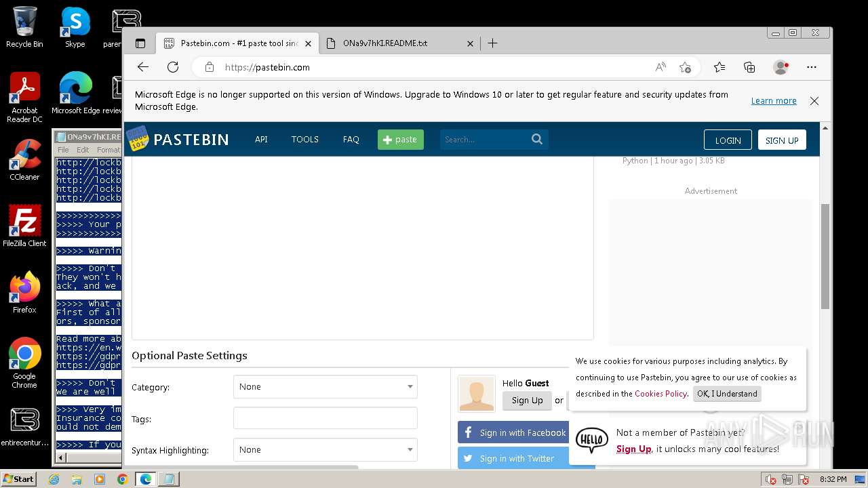This screenshot has width=868, height=488.
Task: Open the Firefox desktop icon
Action: (x=24, y=293)
